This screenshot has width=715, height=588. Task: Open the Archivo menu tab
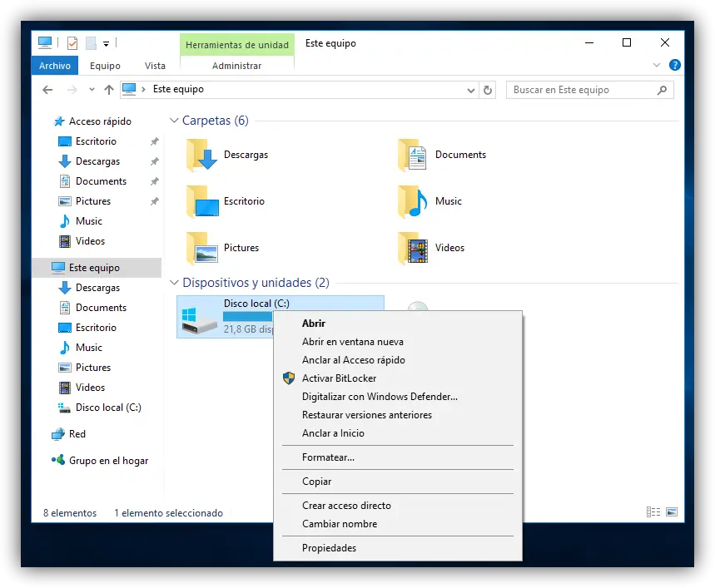(x=55, y=66)
